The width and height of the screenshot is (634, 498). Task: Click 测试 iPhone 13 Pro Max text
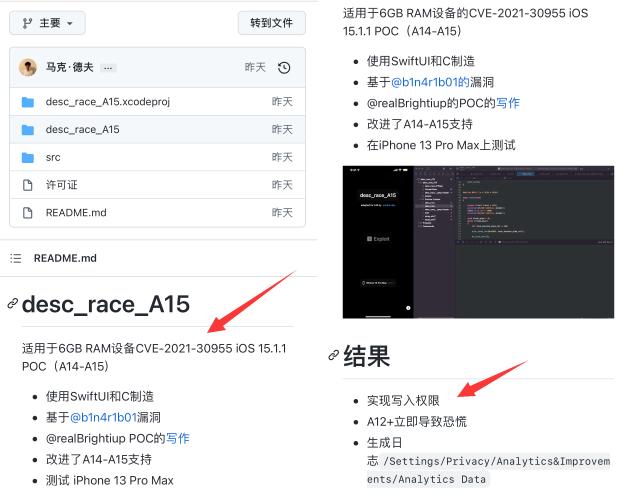(x=110, y=481)
